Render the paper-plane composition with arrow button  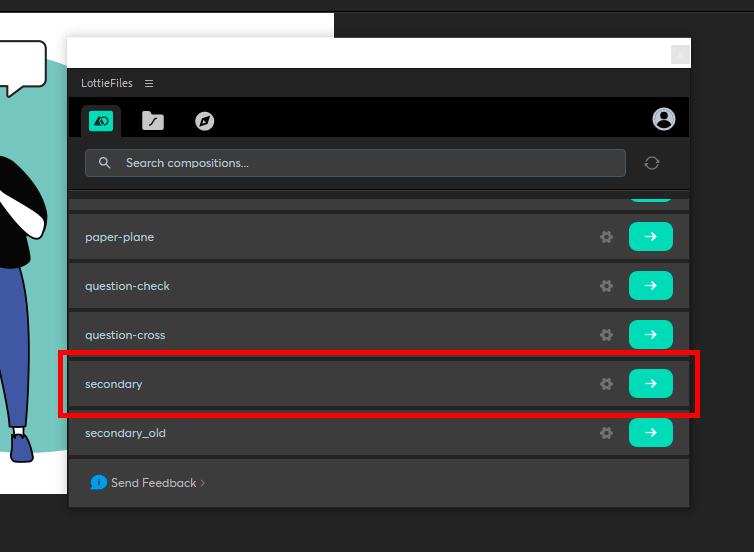[650, 237]
